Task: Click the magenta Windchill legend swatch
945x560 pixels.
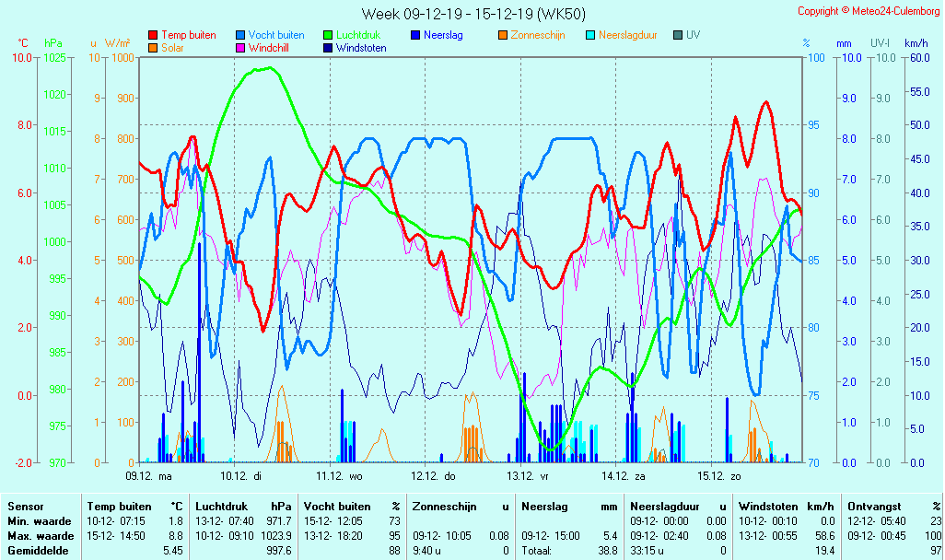Action: tap(240, 47)
